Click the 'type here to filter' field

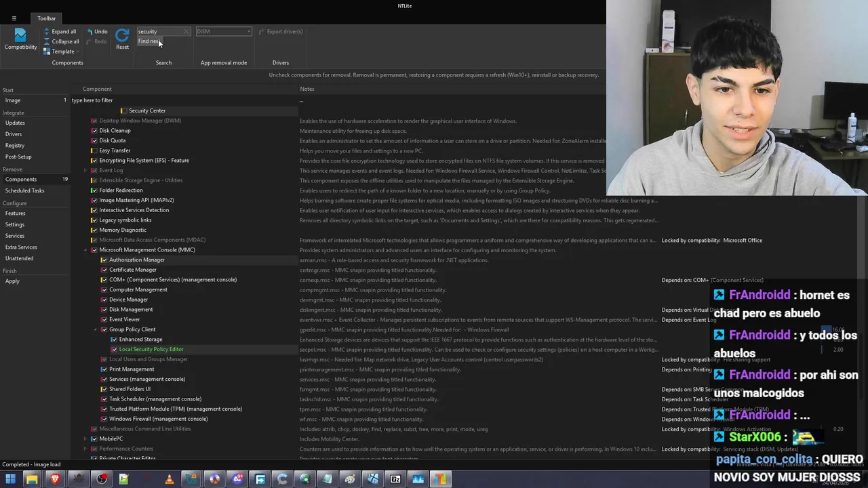coord(183,100)
